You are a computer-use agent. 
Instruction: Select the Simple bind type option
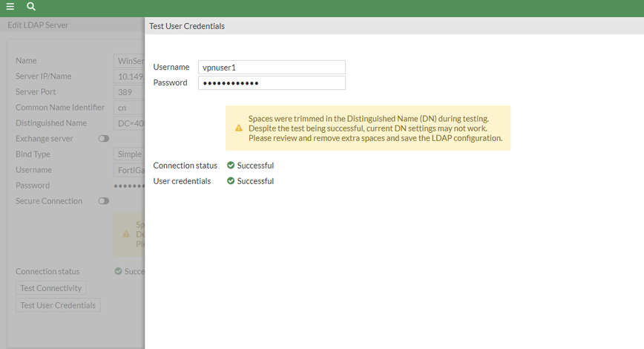click(128, 154)
